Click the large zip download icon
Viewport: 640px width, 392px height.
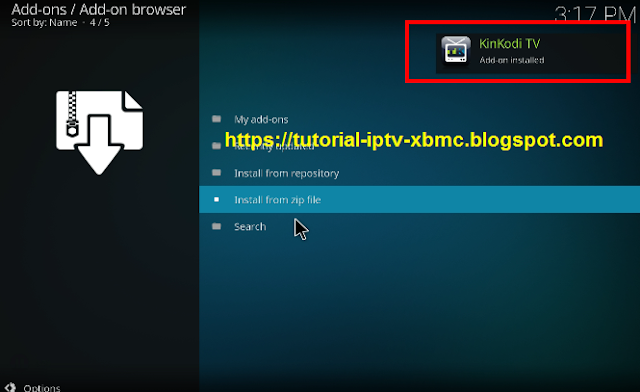[x=99, y=133]
